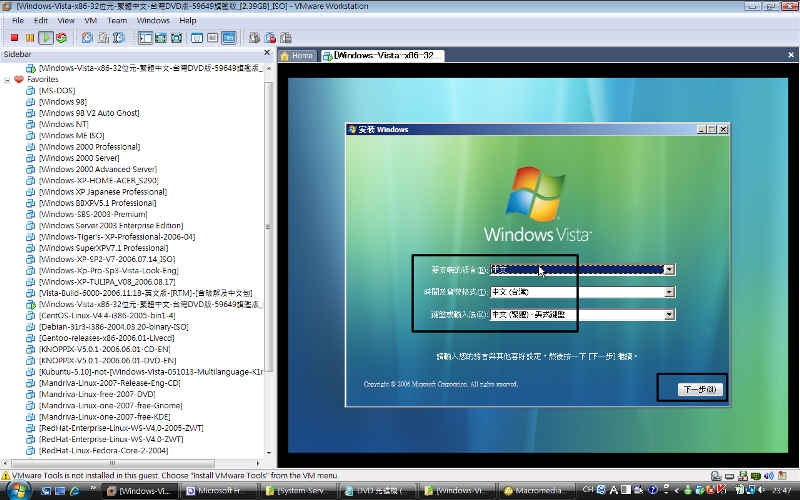
Task: Select [RedHat-Linux-Fedora-Core-2-2004] entry
Action: [x=104, y=451]
